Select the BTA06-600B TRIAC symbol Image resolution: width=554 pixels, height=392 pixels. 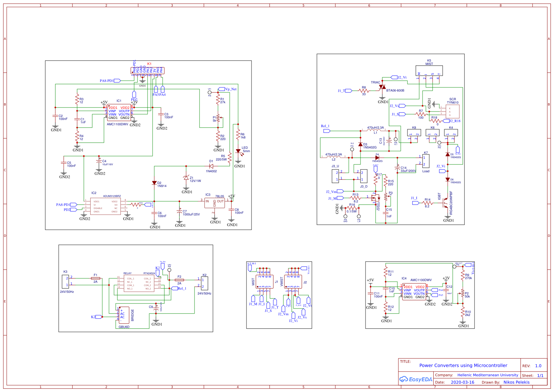(x=382, y=87)
